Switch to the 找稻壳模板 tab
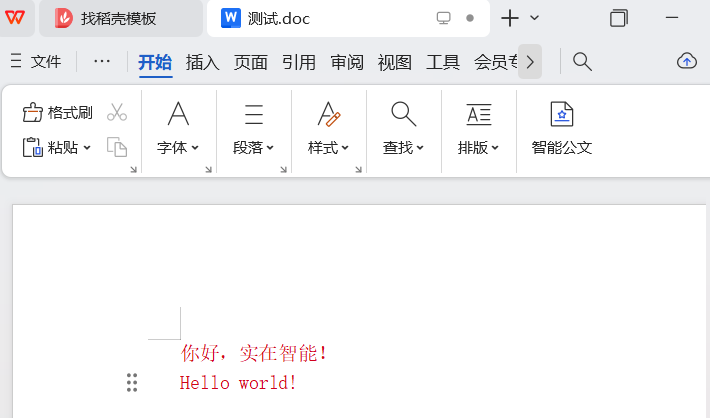710x418 pixels. (118, 18)
